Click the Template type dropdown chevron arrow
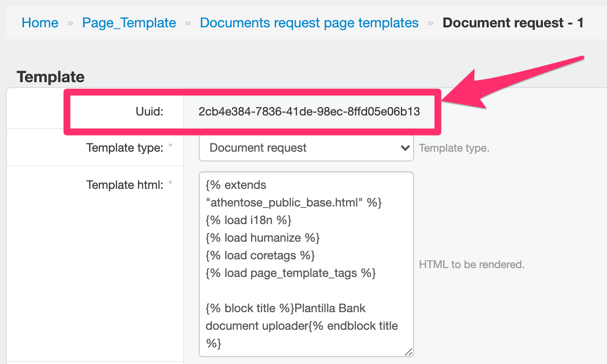This screenshot has height=364, width=607. (x=405, y=148)
